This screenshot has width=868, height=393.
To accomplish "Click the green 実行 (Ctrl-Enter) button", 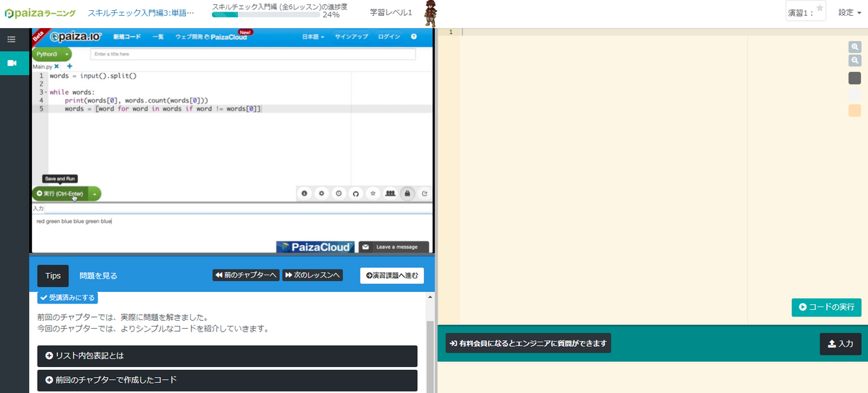I will tap(60, 194).
